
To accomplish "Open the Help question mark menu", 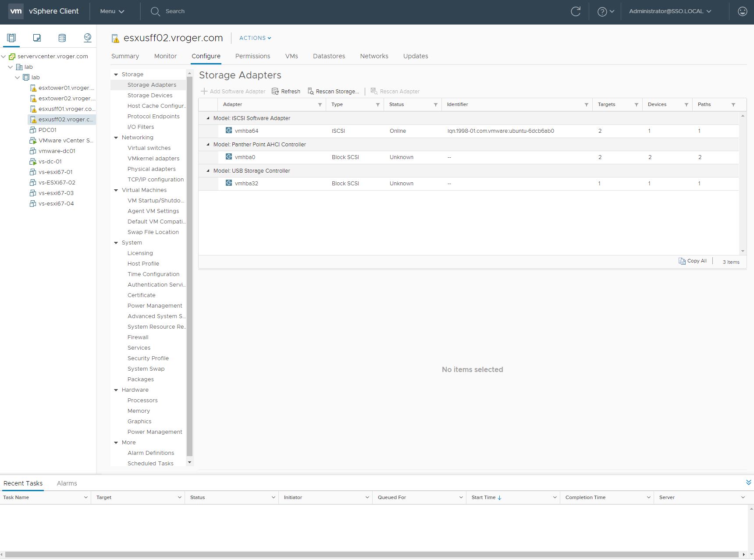I will [606, 12].
